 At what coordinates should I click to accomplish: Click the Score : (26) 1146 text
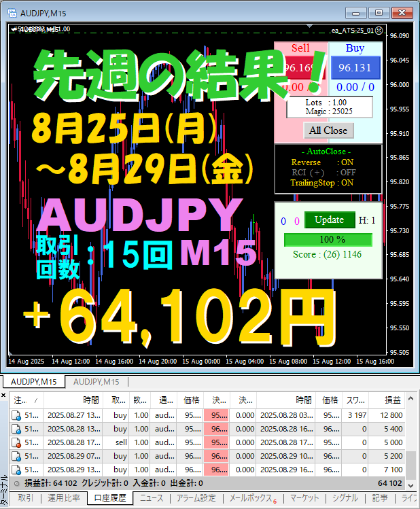327,254
